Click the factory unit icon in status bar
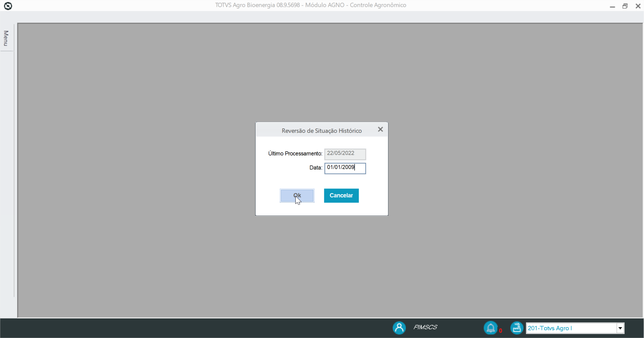Screen dimensions: 644x338 click(x=517, y=328)
